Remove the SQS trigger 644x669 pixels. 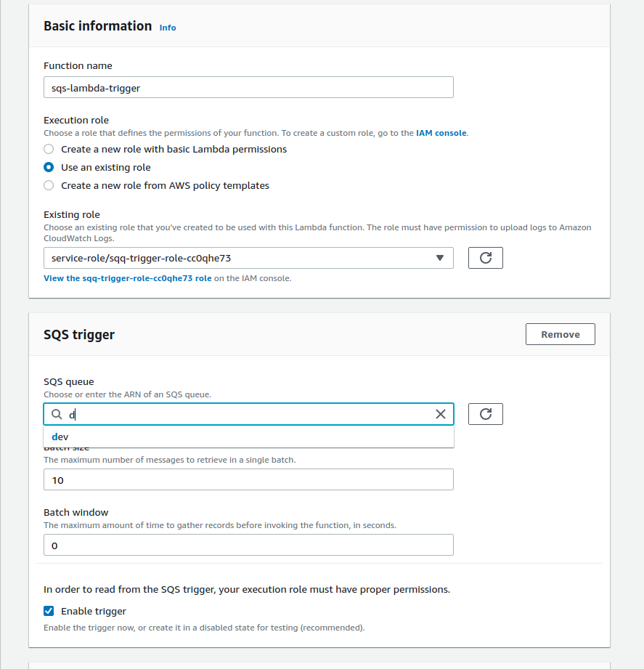560,334
